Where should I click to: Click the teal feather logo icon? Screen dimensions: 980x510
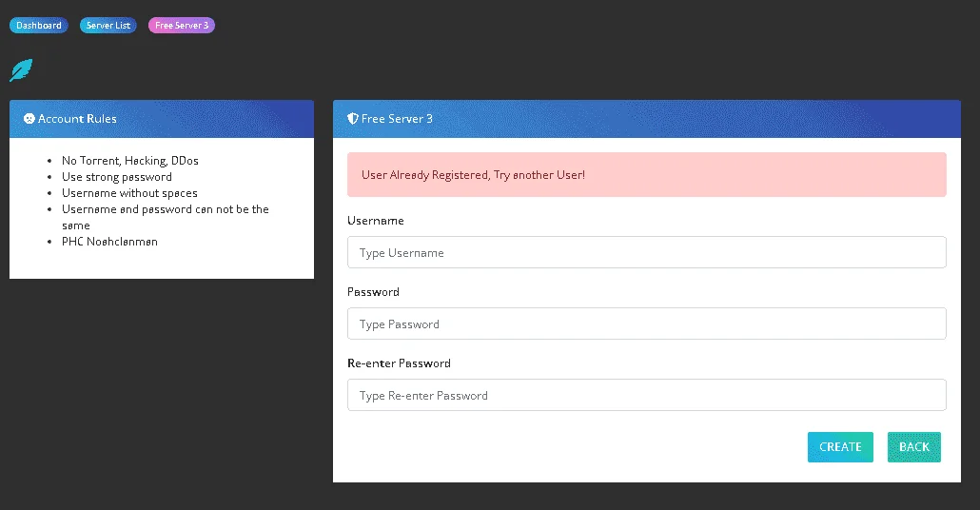click(x=21, y=70)
